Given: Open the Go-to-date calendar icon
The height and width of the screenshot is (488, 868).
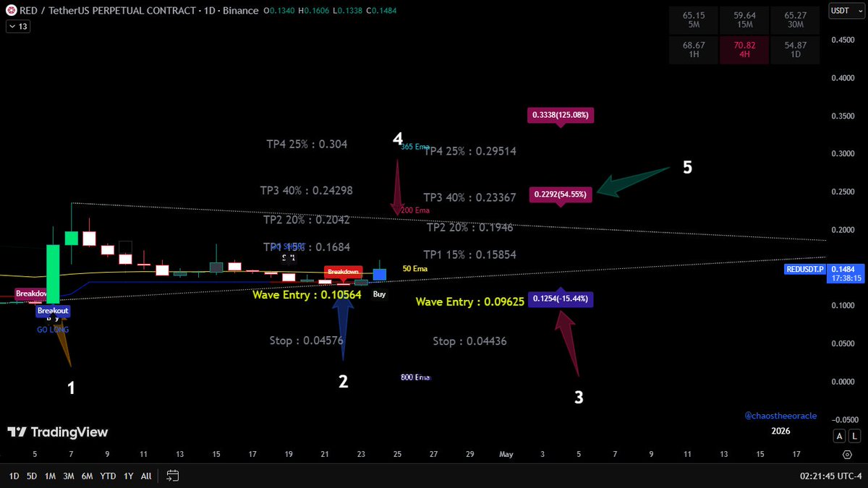Looking at the screenshot, I should pyautogui.click(x=172, y=476).
